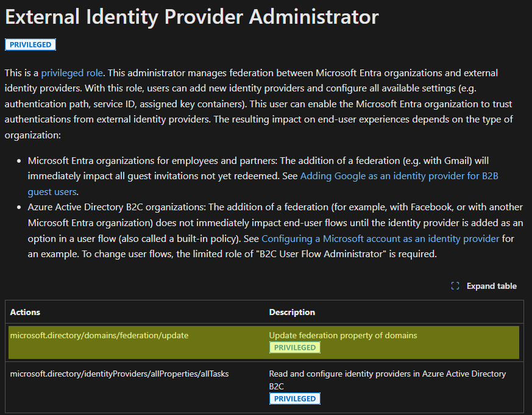Click the Actions column header

[25, 312]
